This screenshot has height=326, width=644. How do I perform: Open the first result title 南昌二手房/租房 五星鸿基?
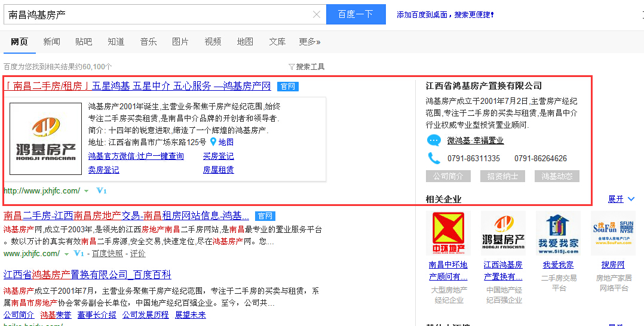pos(137,86)
